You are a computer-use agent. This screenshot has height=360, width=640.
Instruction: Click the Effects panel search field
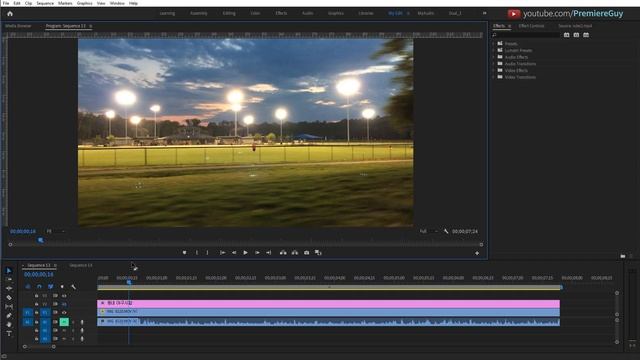526,35
